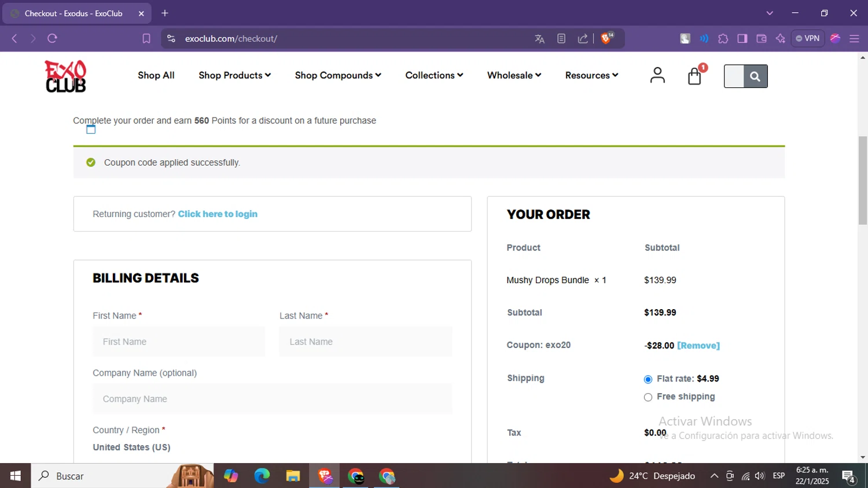Toggle reader mode icon
This screenshot has width=868, height=488.
(561, 39)
